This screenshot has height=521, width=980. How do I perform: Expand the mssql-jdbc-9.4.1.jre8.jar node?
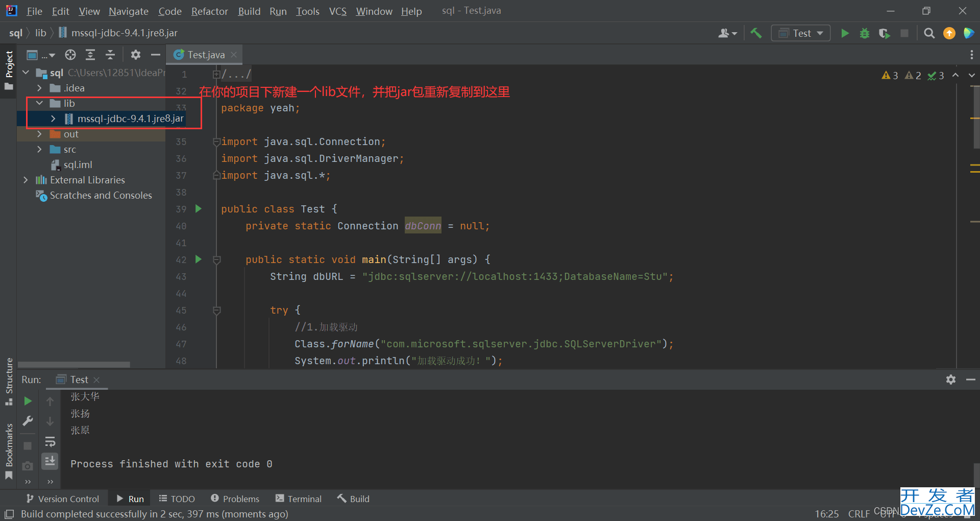tap(53, 119)
